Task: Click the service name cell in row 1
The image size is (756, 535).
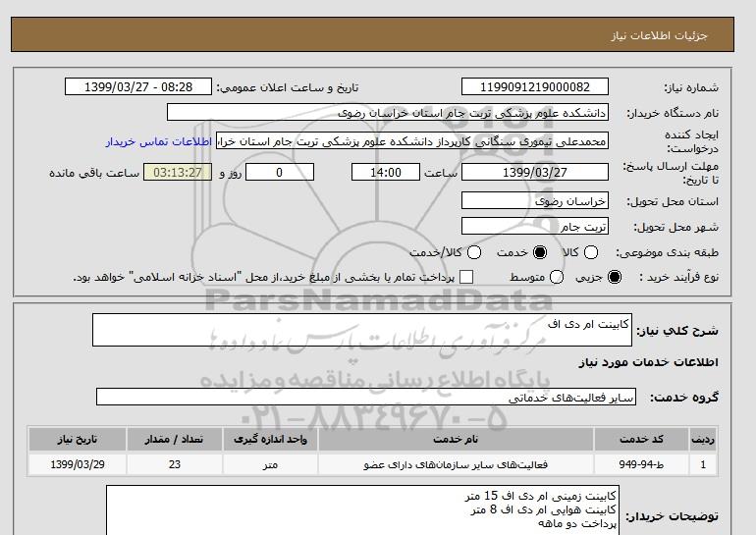Action: 456,464
